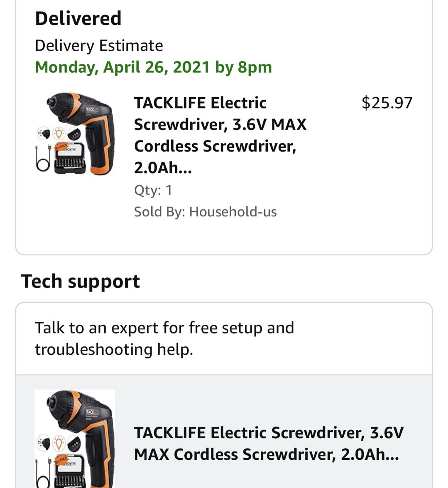Viewport: 448px width, 488px height.
Task: Tap 'Talk to an expert' help text
Action: point(164,338)
